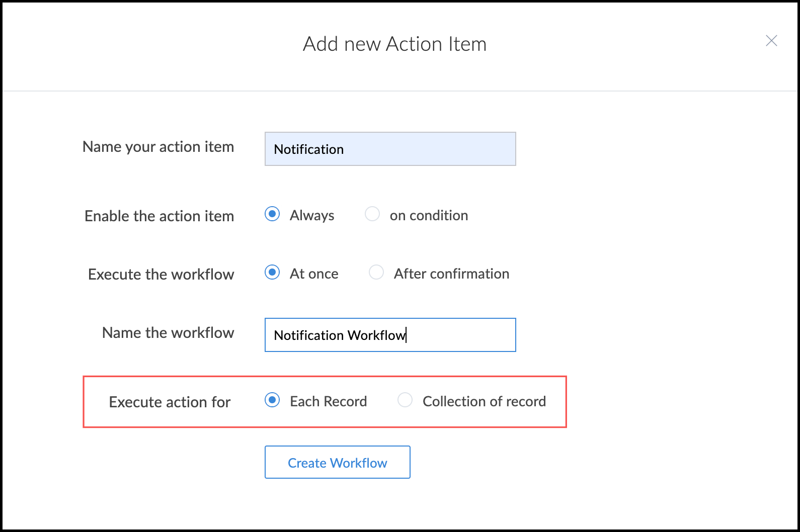Enable the 'After confirmation' radio button circle
Screen dimensions: 800x532
(x=376, y=273)
